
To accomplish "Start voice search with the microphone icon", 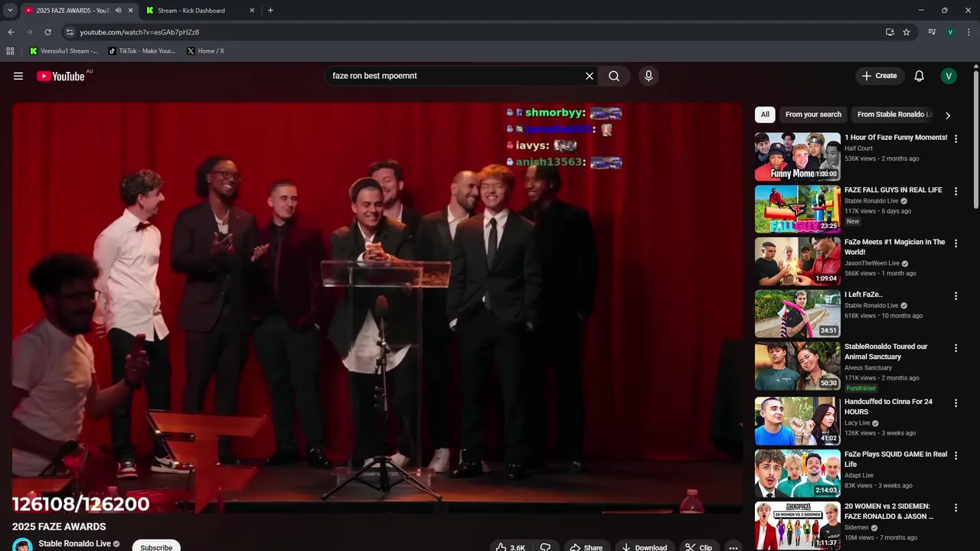I will tap(648, 76).
